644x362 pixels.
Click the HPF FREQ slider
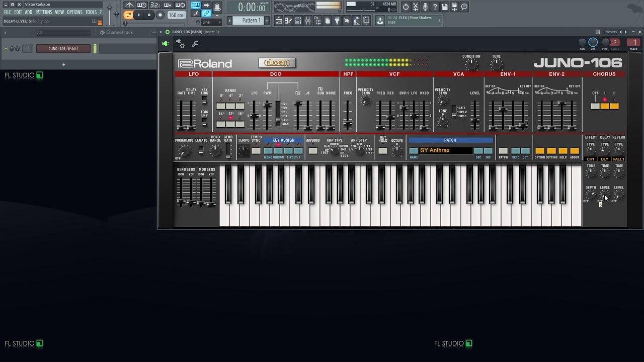click(x=348, y=115)
